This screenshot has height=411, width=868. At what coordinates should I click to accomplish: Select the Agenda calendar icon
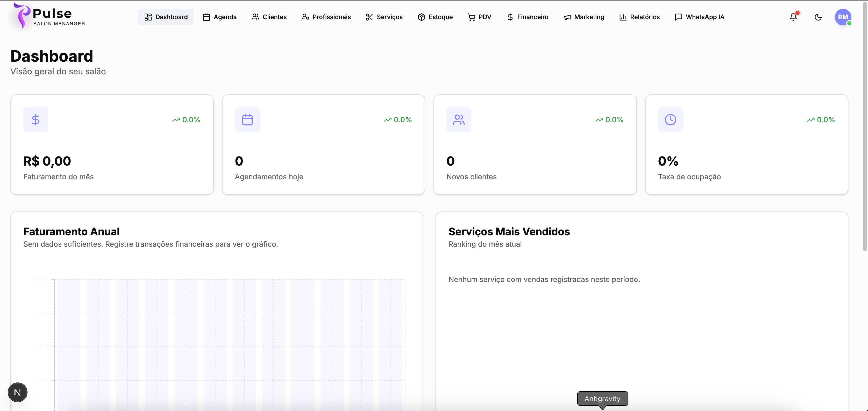207,17
